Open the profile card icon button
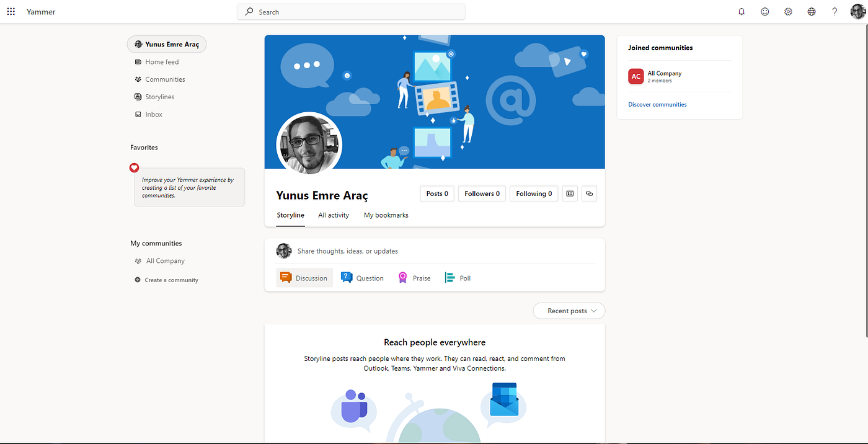This screenshot has width=868, height=444. 570,193
